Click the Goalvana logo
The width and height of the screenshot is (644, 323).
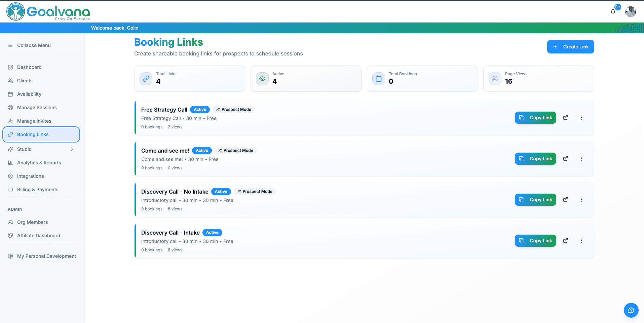[48, 12]
